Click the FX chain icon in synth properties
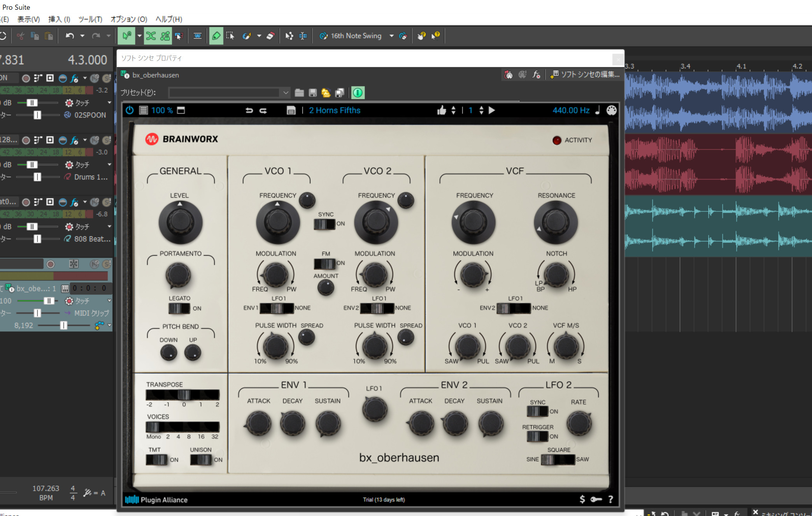The width and height of the screenshot is (812, 516). (537, 74)
